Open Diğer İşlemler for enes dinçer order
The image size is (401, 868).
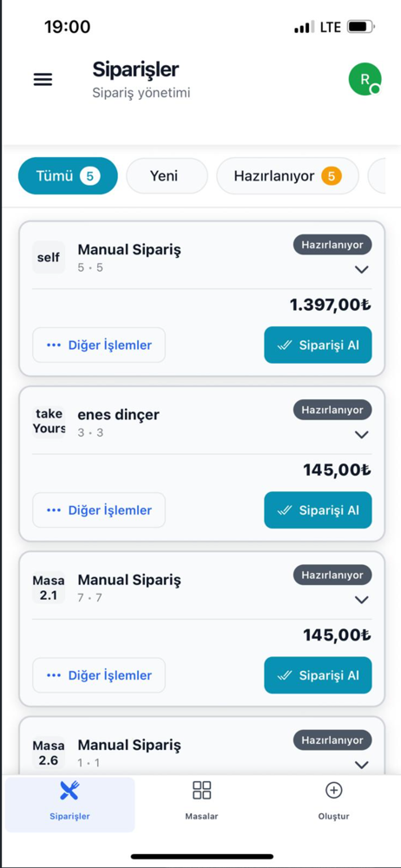(99, 510)
